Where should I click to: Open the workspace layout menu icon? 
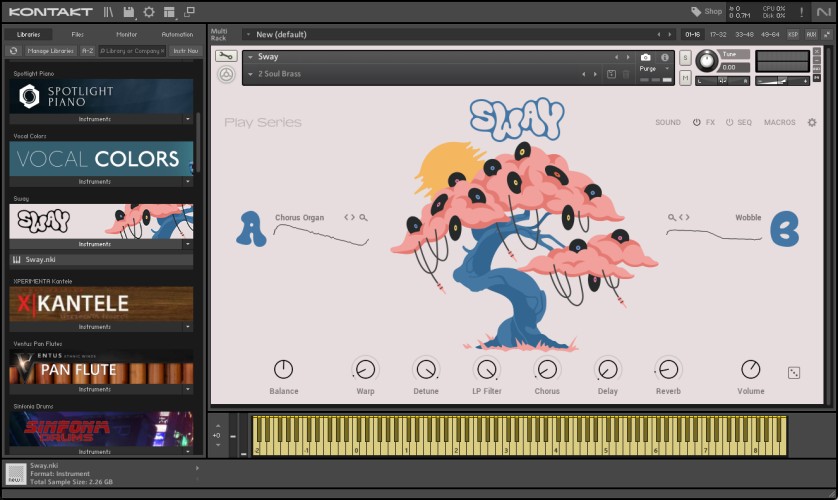[x=169, y=12]
